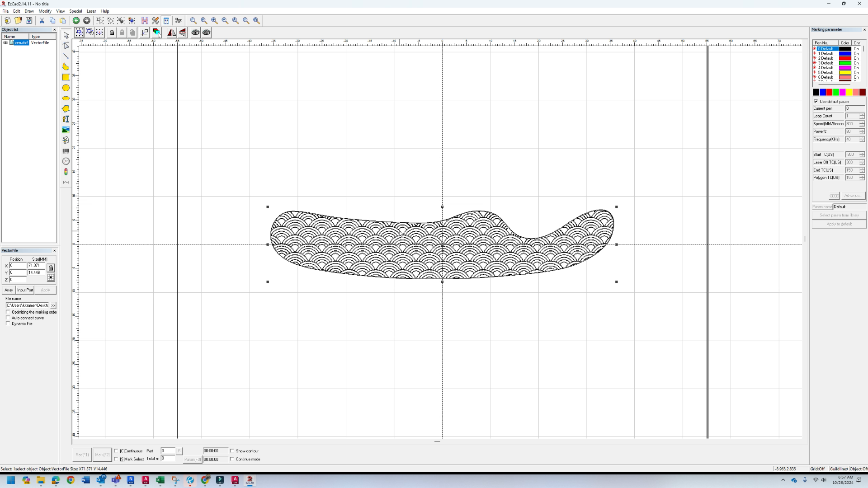The width and height of the screenshot is (868, 488).
Task: Select the Input port traffic light tool
Action: (66, 172)
